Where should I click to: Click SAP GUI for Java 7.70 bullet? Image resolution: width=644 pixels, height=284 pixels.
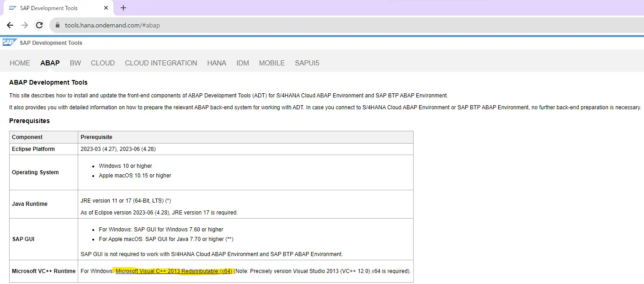click(x=166, y=239)
